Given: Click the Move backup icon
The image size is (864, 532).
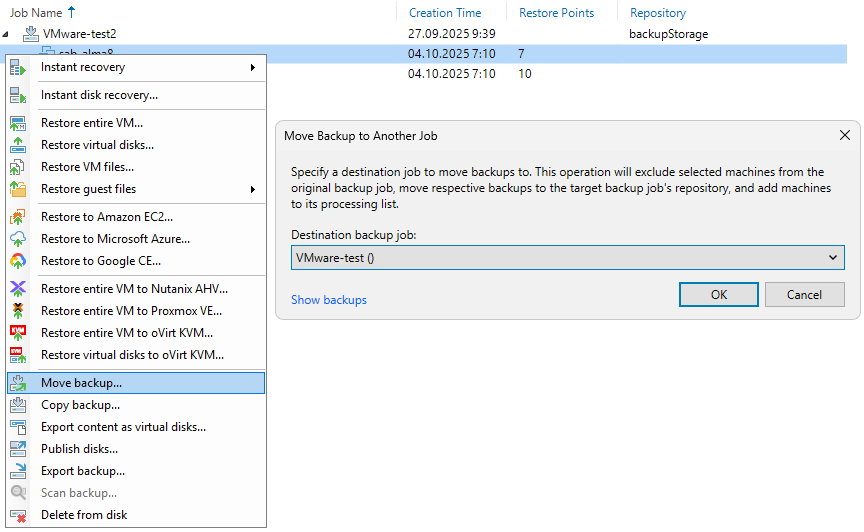Looking at the screenshot, I should tap(18, 383).
